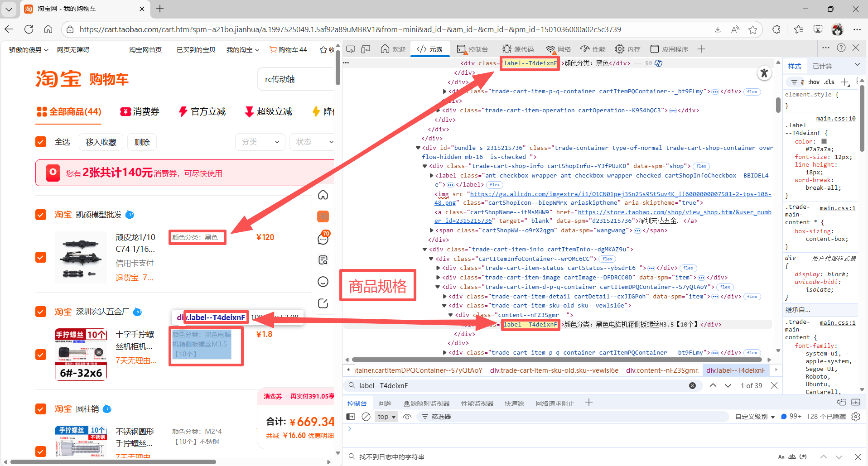The image size is (868, 466).
Task: Uncheck the 顽皮龙1/10 item checkbox
Action: point(41,257)
